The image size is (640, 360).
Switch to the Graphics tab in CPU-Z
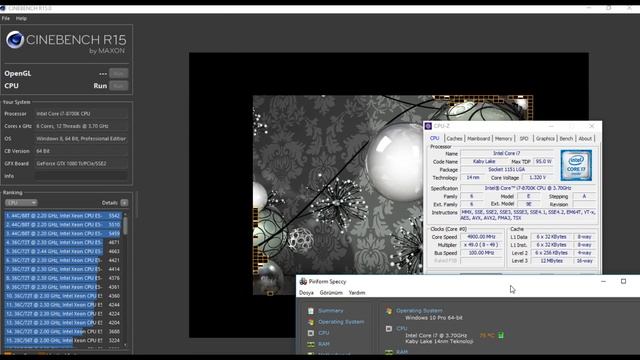pyautogui.click(x=545, y=139)
